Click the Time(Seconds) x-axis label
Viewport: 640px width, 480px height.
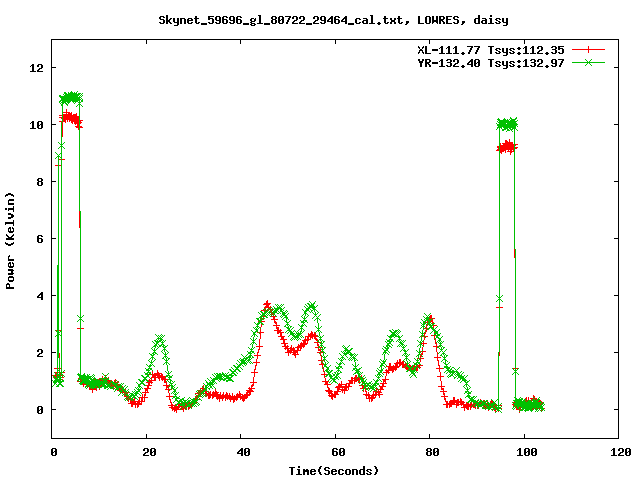tap(334, 471)
